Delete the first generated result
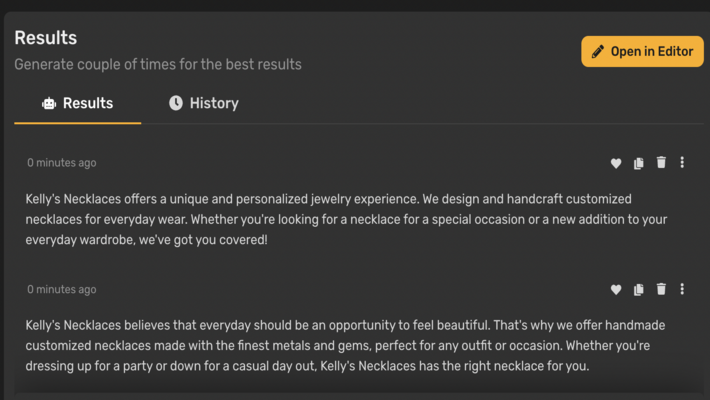 [661, 162]
